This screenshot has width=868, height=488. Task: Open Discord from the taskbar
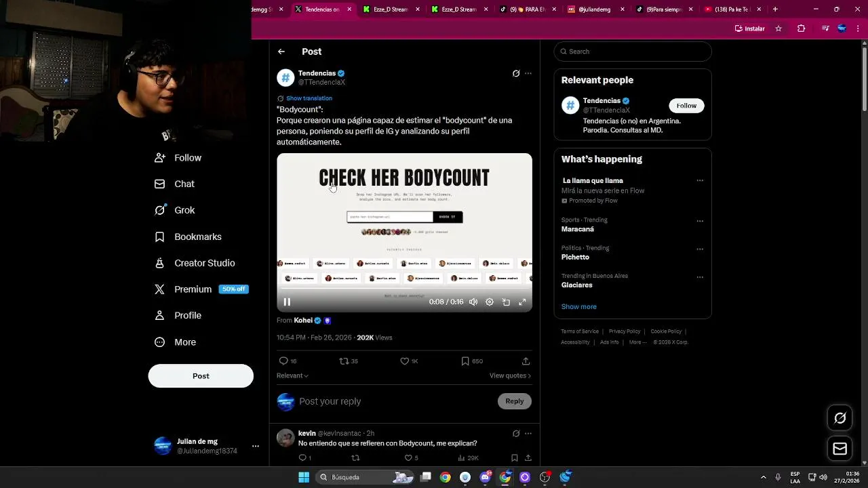[485, 477]
